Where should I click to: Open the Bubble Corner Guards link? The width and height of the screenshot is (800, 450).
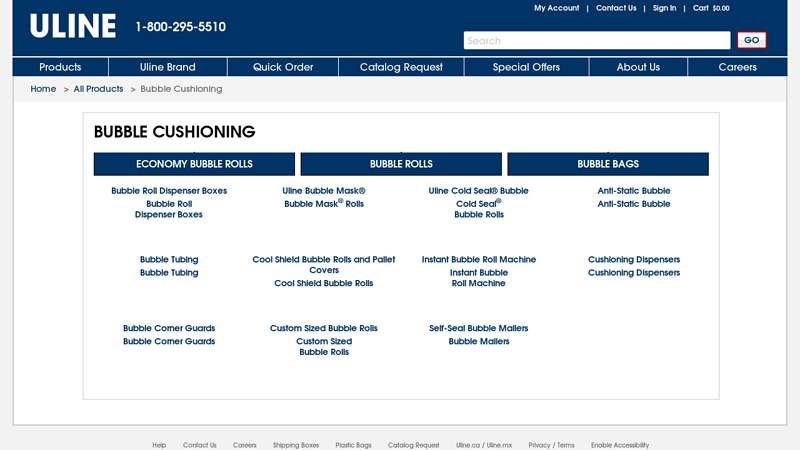click(169, 329)
